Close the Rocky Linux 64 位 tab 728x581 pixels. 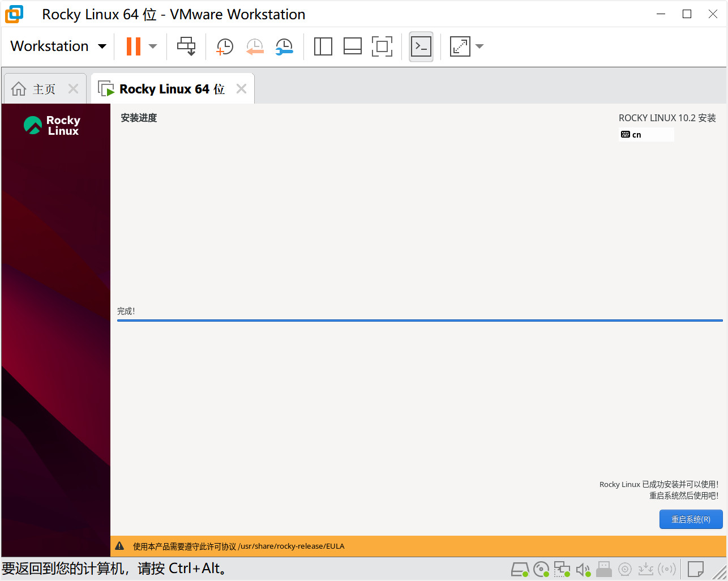click(x=241, y=88)
